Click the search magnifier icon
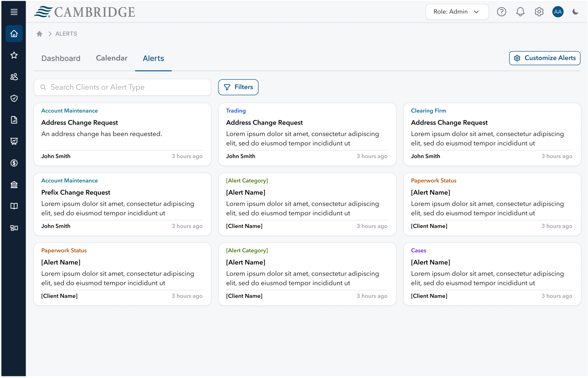The image size is (588, 378). click(43, 87)
